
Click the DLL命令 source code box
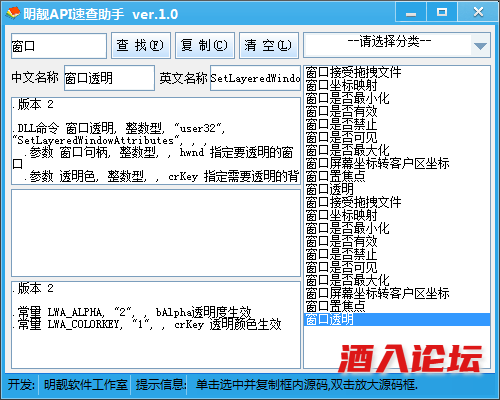pyautogui.click(x=156, y=141)
